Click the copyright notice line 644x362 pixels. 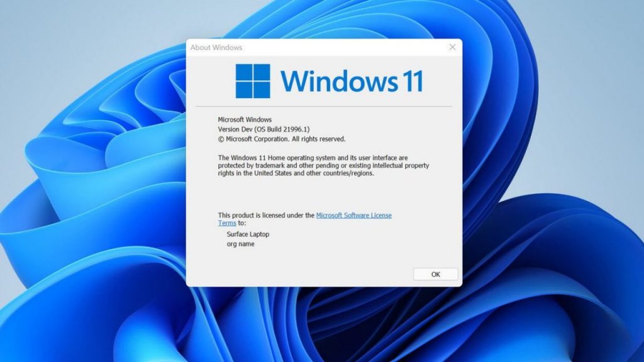[281, 138]
